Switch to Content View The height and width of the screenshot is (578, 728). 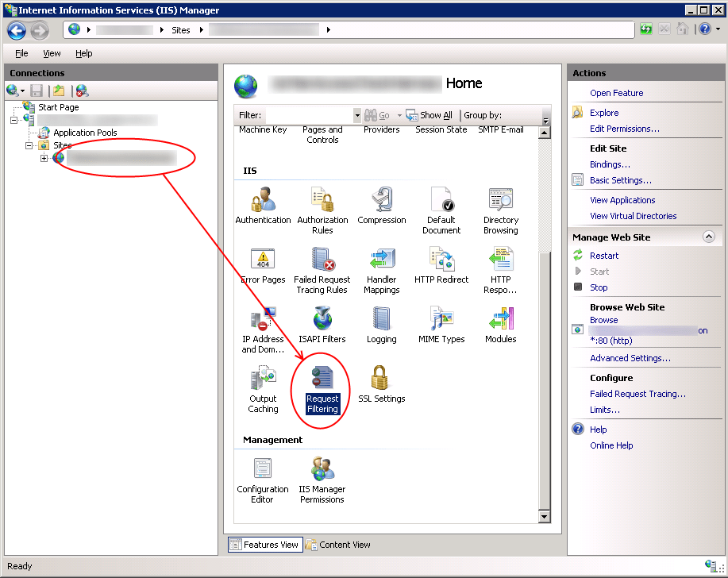(338, 545)
